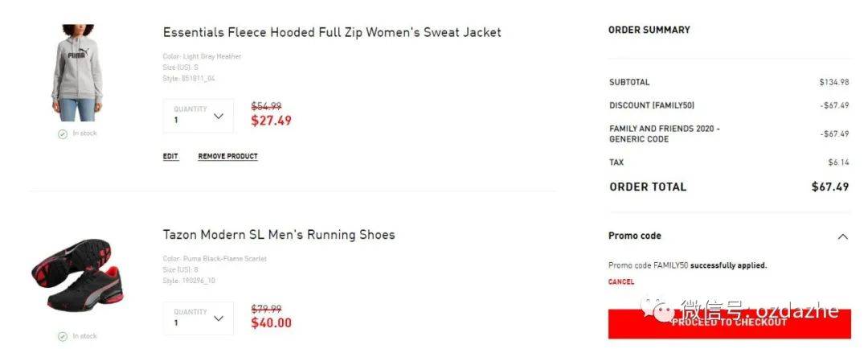The image size is (868, 349).
Task: Open the quantity dropdown for the running shoes
Action: click(x=199, y=318)
